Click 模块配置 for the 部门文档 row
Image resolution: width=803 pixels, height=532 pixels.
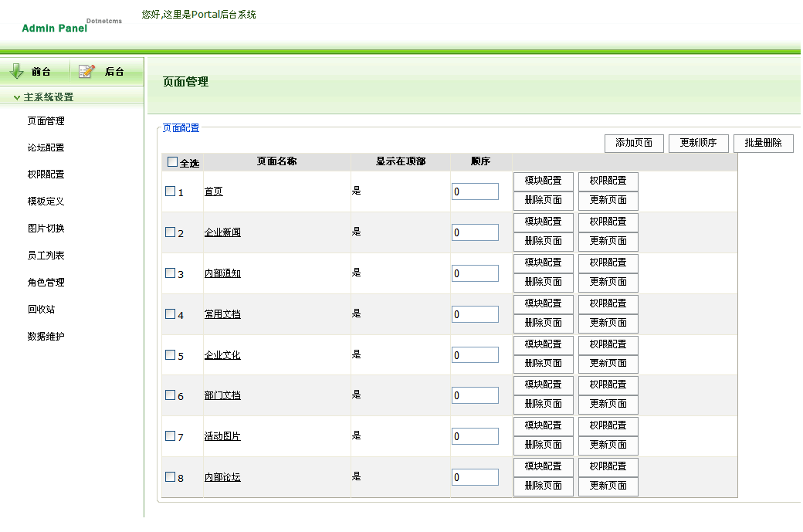(544, 385)
